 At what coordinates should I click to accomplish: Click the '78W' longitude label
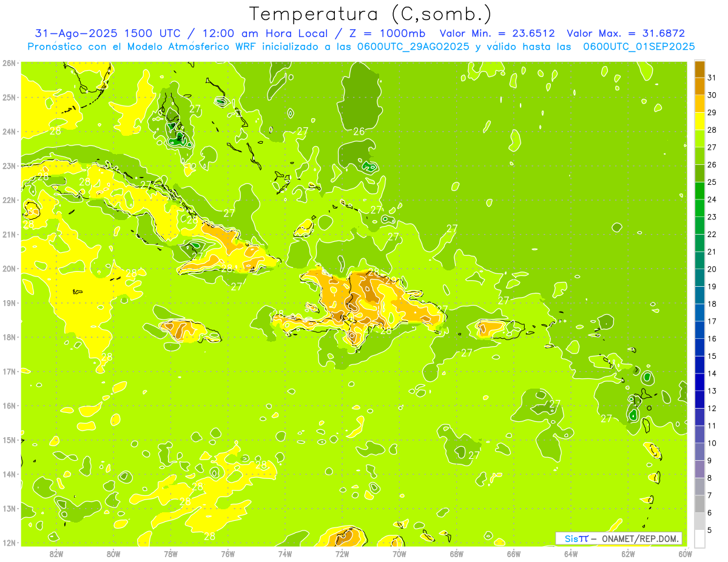[x=170, y=554]
